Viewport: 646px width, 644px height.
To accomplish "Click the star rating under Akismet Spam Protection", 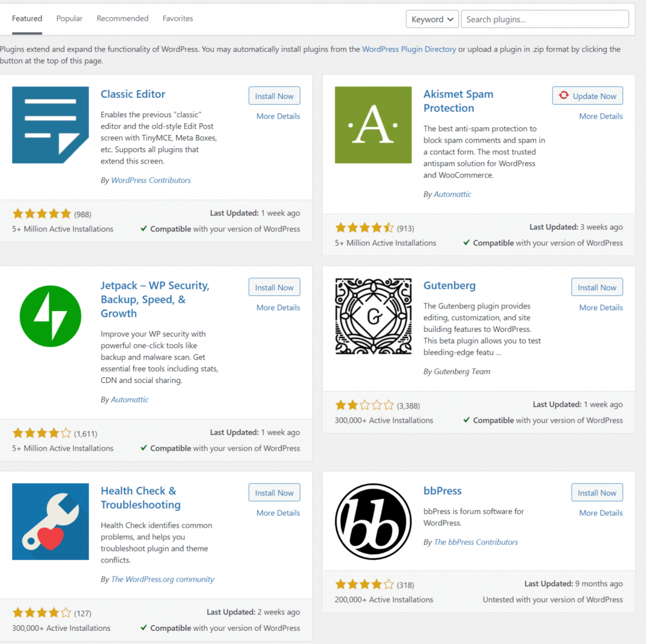I will pyautogui.click(x=365, y=228).
